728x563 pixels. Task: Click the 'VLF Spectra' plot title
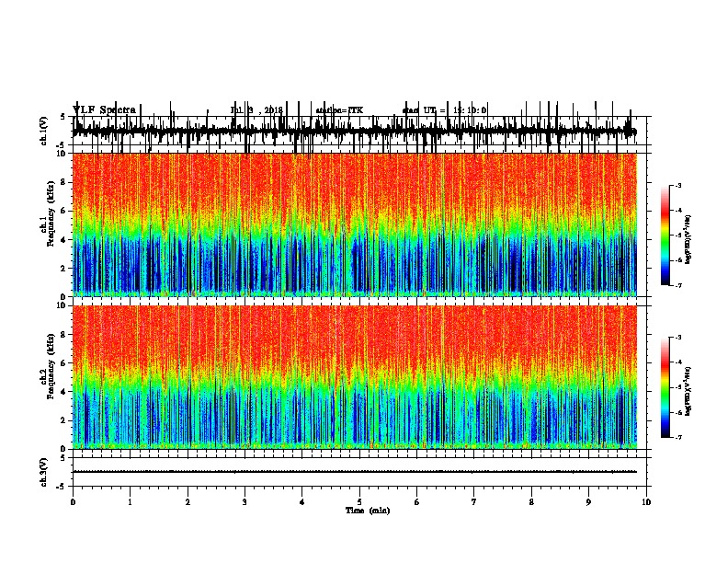point(104,110)
